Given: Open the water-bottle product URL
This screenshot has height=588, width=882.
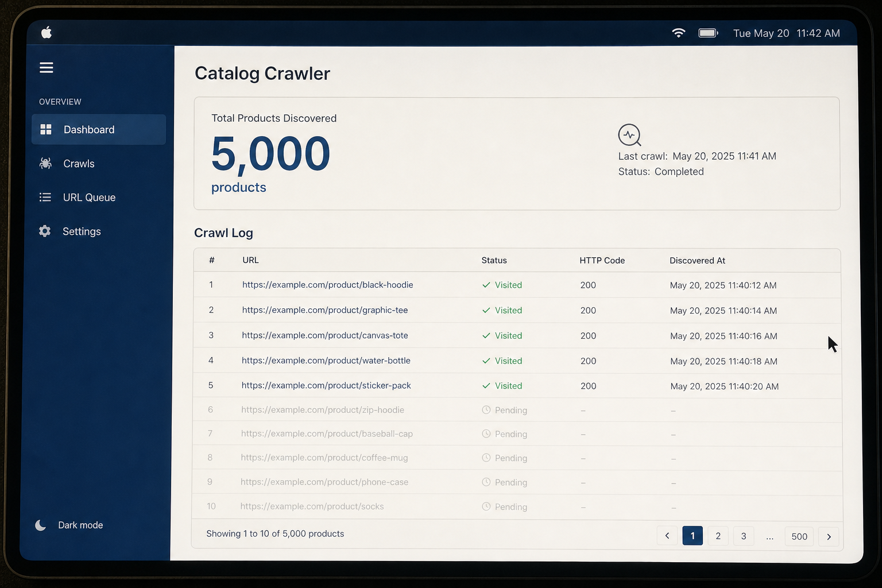Looking at the screenshot, I should 326,361.
